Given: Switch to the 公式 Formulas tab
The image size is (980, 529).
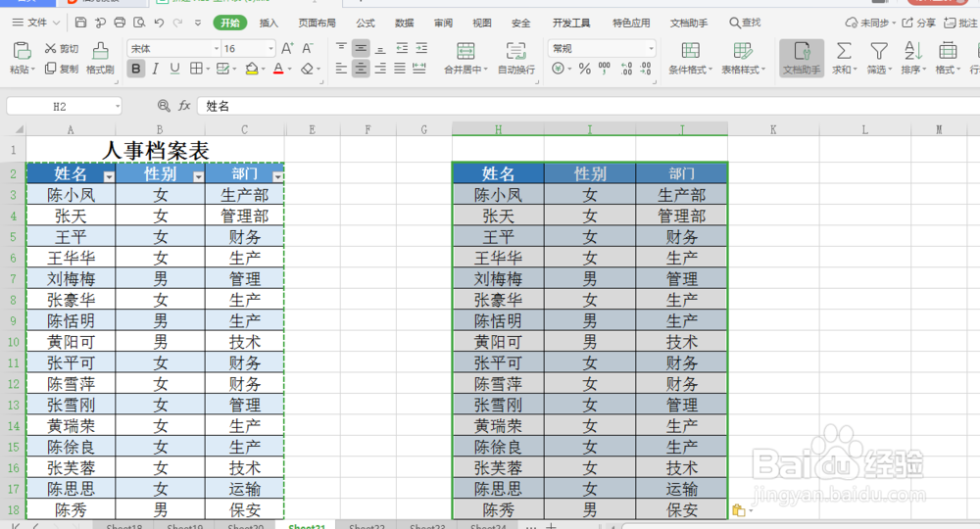Looking at the screenshot, I should point(366,24).
